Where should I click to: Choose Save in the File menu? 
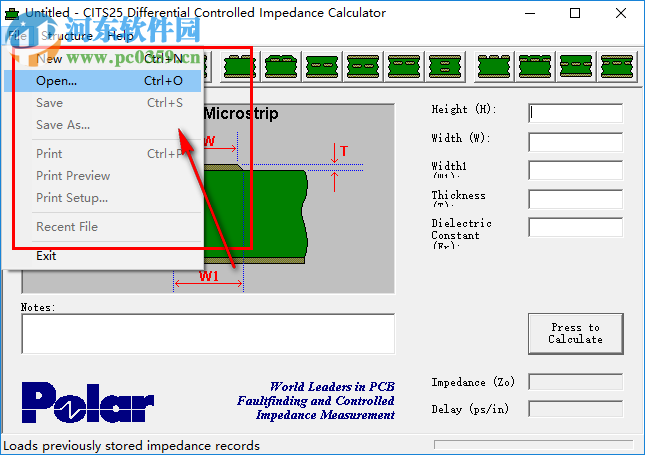coord(103,103)
